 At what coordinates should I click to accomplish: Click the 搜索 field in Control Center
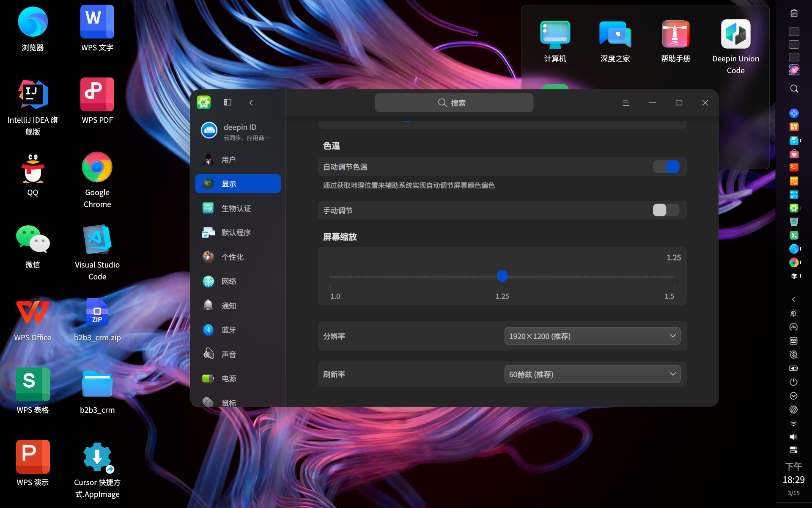pos(454,103)
